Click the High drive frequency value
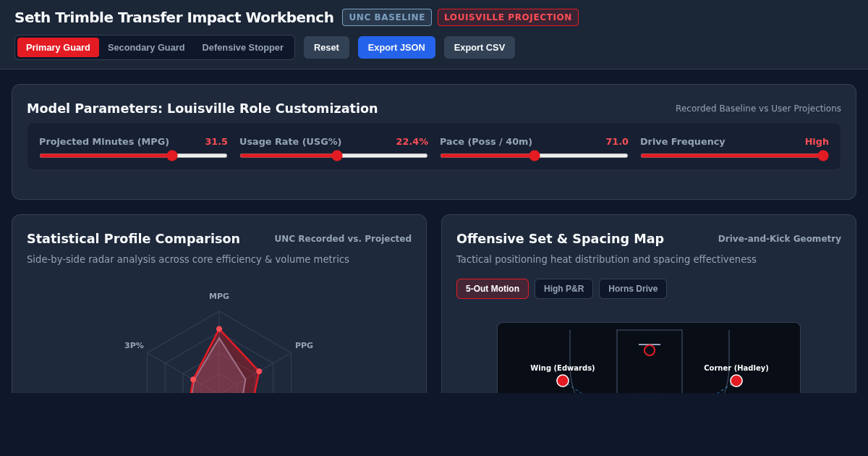 coord(817,142)
